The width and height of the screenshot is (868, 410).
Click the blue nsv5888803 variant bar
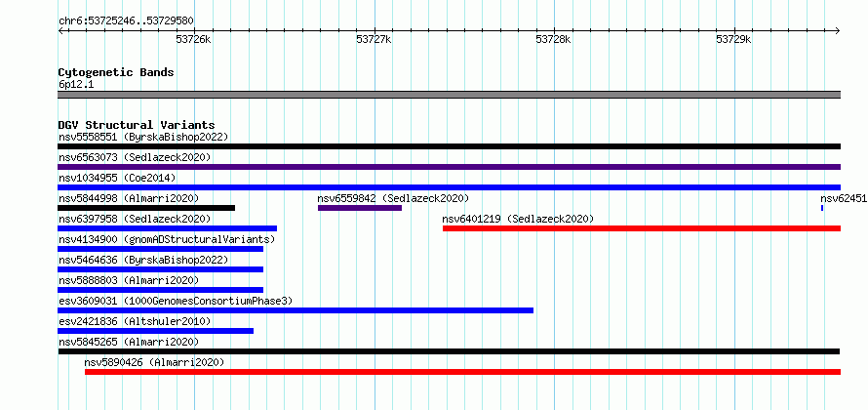click(161, 290)
